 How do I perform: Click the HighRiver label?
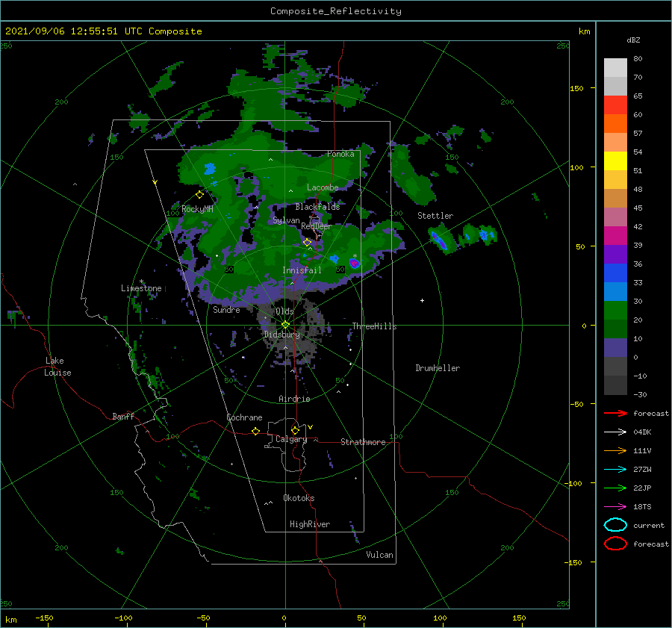pos(310,524)
